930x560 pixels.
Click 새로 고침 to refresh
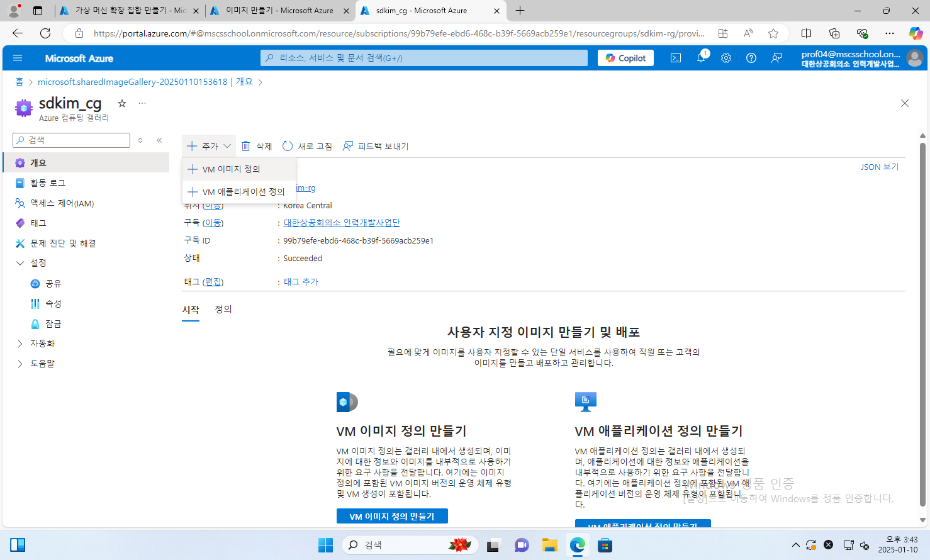coord(307,146)
